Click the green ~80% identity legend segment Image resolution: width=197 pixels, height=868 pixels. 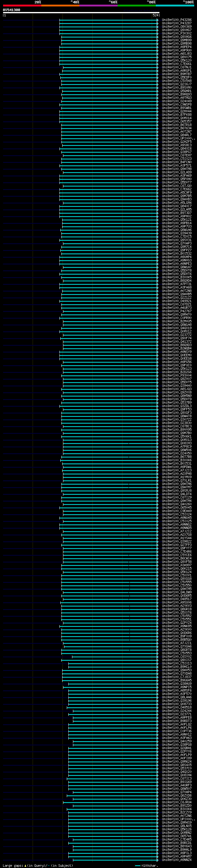(136, 6)
